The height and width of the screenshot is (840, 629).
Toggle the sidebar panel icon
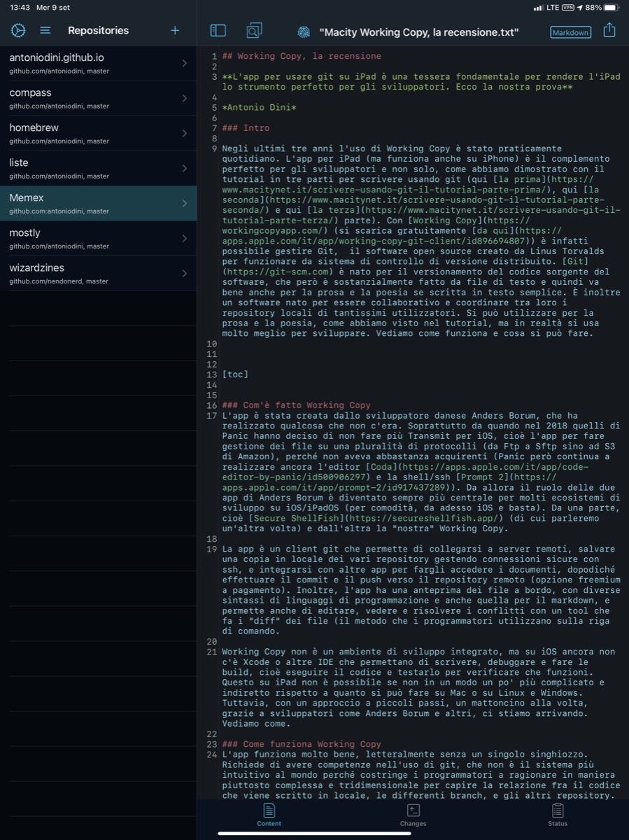point(218,30)
